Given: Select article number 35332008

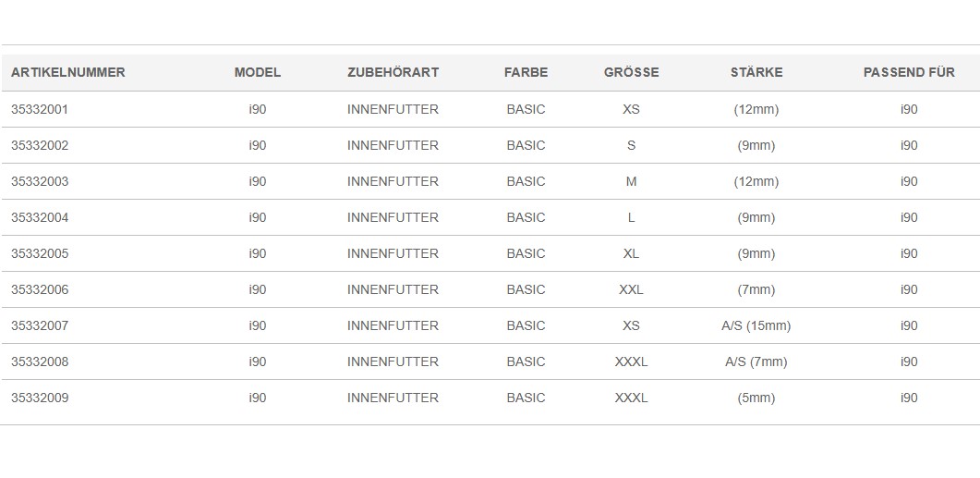Looking at the screenshot, I should pos(40,362).
